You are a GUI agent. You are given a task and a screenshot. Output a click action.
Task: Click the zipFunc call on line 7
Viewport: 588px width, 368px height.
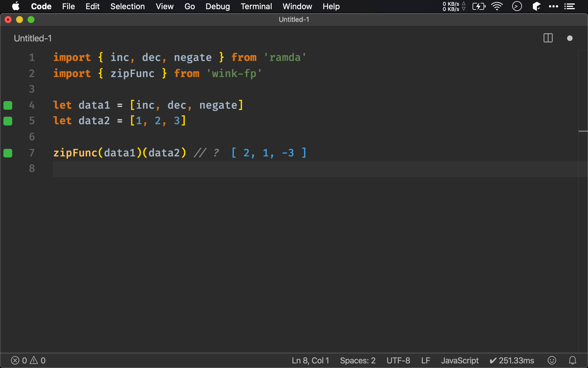coord(75,153)
